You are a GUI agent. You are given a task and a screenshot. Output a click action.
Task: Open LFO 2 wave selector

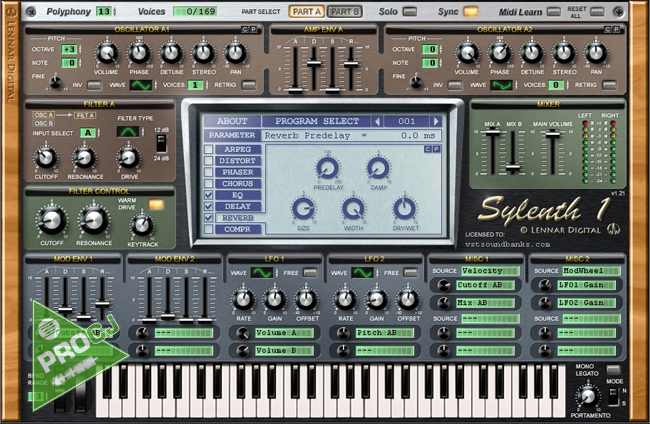click(x=365, y=273)
